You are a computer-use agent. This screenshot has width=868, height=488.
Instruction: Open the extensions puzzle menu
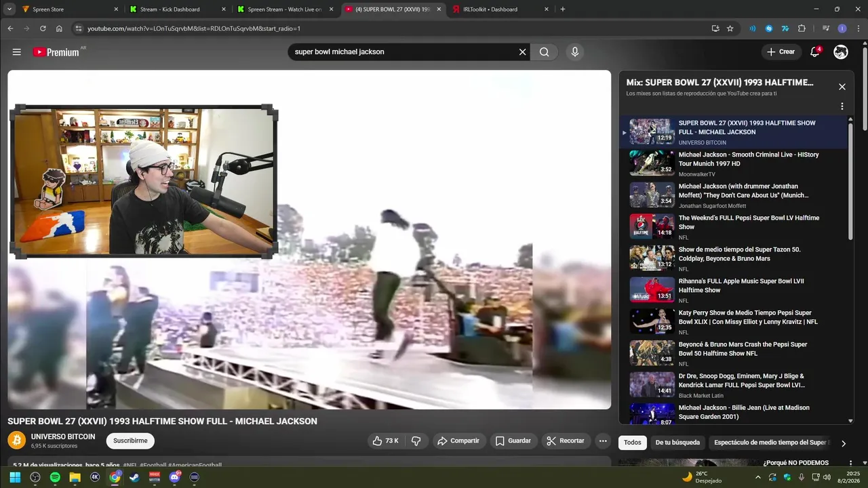(802, 28)
